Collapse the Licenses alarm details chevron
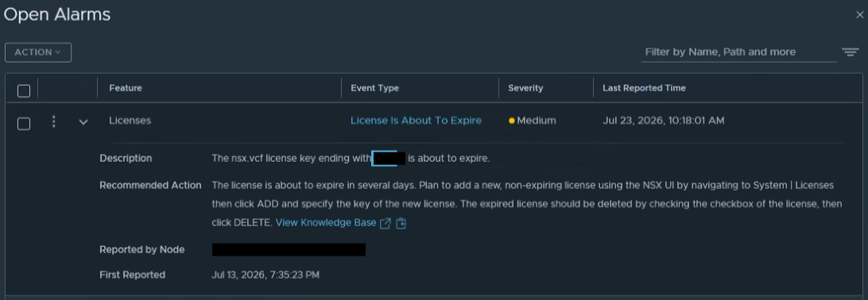The height and width of the screenshot is (300, 868). (x=83, y=121)
